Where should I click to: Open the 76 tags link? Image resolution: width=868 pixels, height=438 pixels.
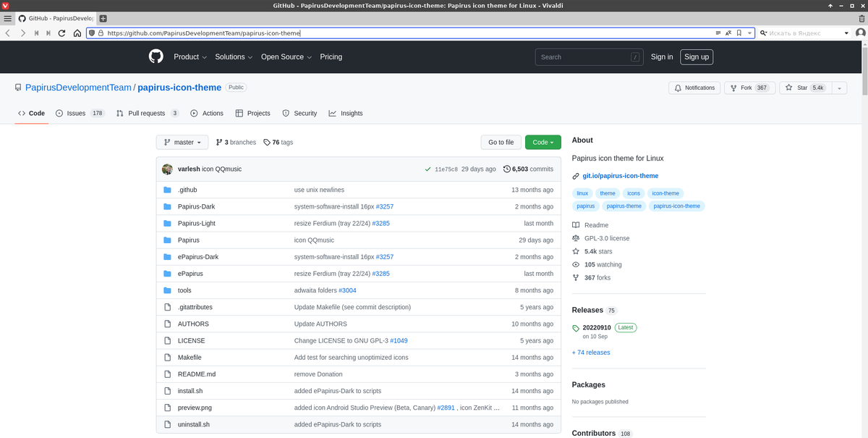click(x=278, y=143)
